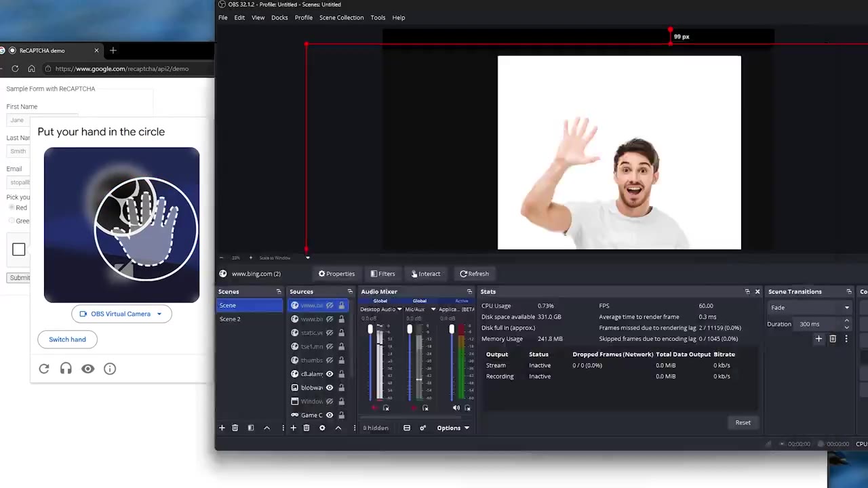Switch Audio Mixer layout icon
Image resolution: width=868 pixels, height=488 pixels.
407,428
